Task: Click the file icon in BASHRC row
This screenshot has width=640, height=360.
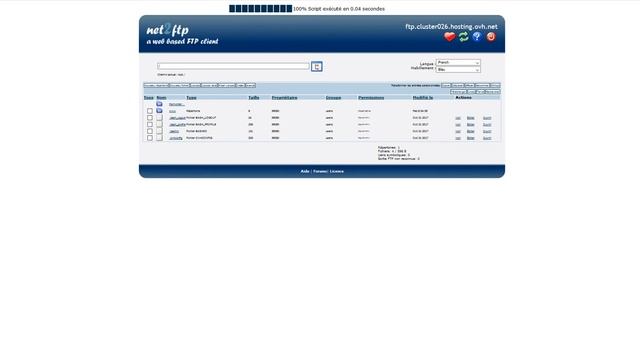Action: [x=159, y=131]
